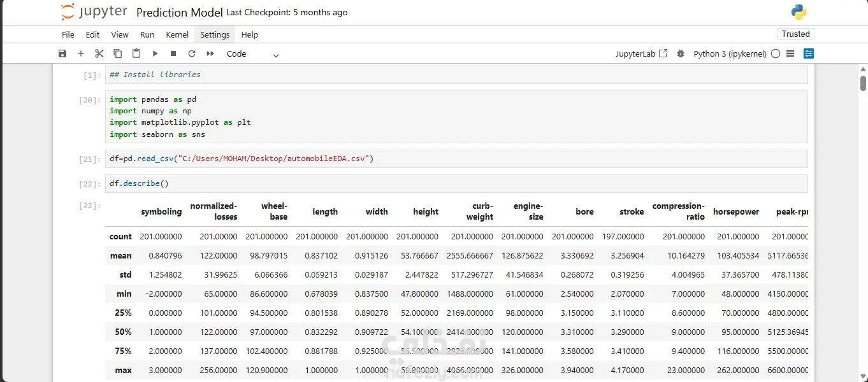The image size is (868, 382).
Task: Click the vertical scrollbar thumb of the notebook
Action: pos(863,83)
